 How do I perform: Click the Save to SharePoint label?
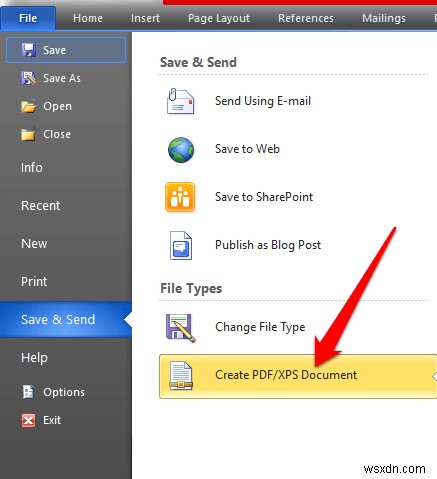pyautogui.click(x=264, y=197)
